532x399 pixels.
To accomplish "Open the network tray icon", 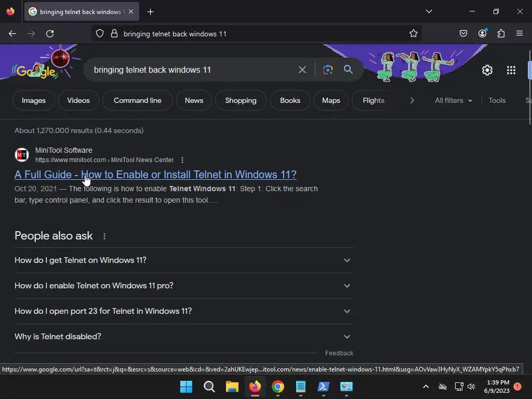I will point(459,387).
